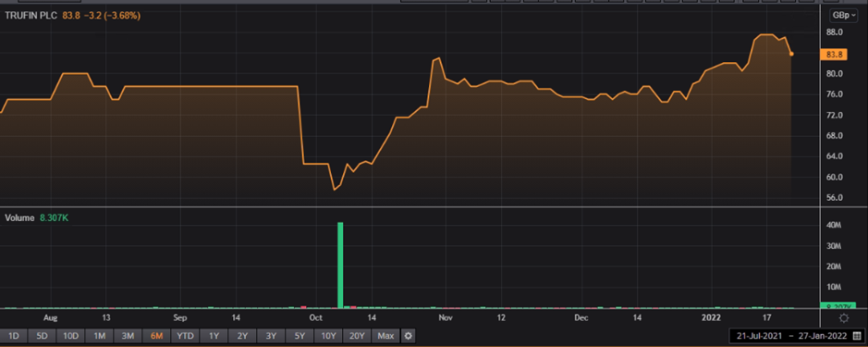This screenshot has height=347, width=868.
Task: Click the Nov date axis label
Action: click(x=446, y=317)
